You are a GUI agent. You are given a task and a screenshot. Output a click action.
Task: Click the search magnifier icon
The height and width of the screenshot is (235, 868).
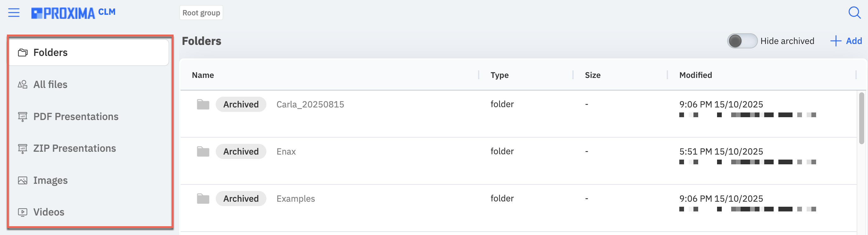854,13
